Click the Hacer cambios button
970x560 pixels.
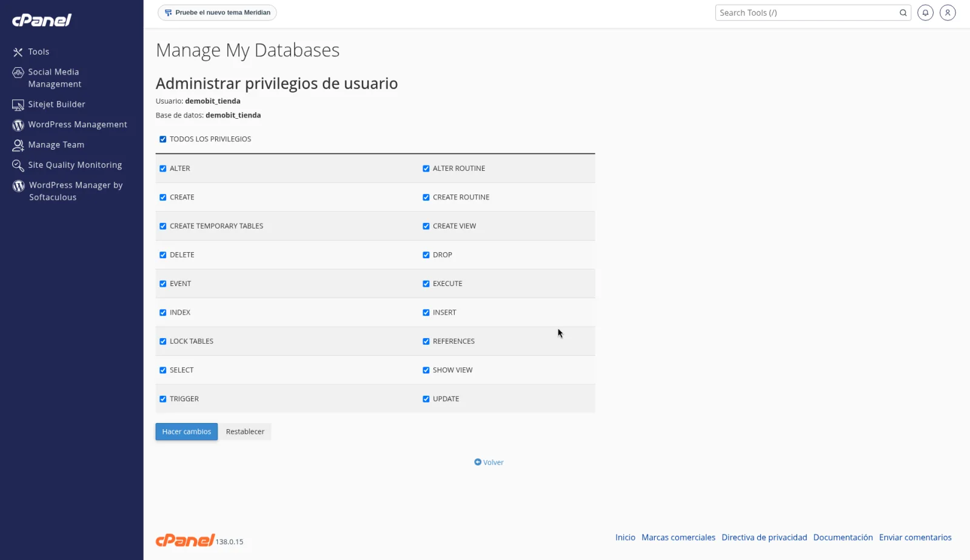187,432
